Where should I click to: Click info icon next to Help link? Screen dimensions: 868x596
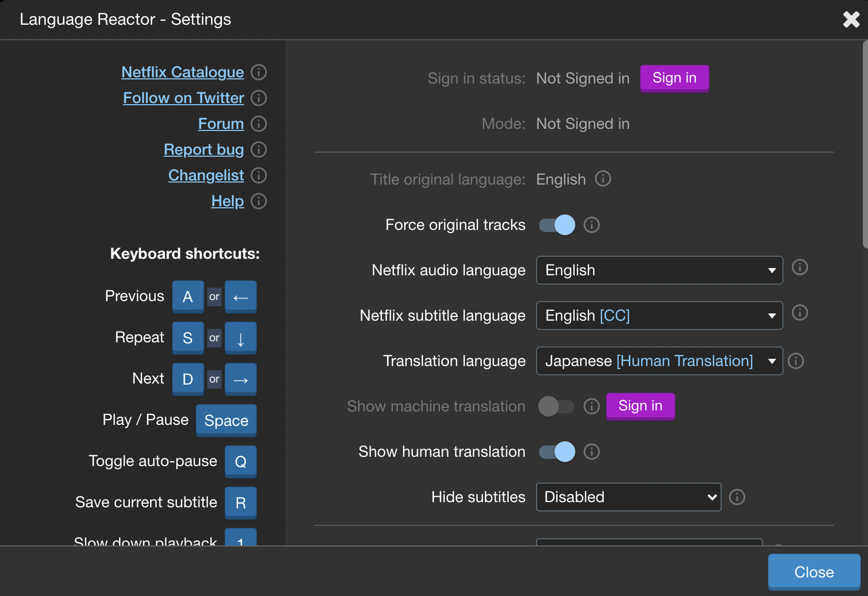click(x=259, y=201)
